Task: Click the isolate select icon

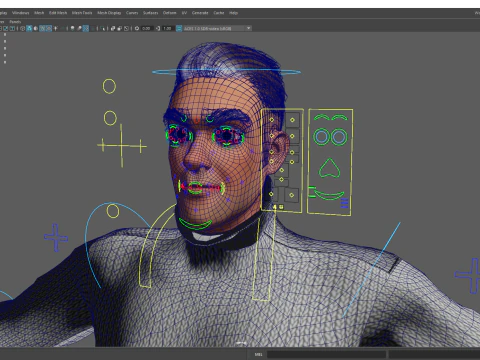Action: (x=102, y=28)
